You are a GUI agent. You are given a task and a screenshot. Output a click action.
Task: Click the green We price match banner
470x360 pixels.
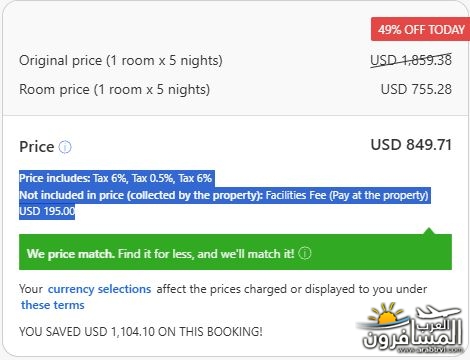pos(235,252)
